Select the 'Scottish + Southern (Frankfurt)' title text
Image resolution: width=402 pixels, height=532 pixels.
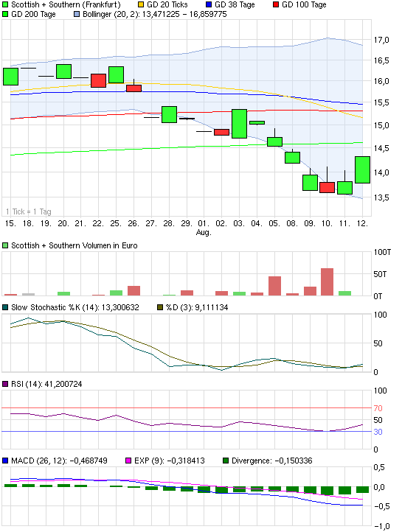coord(66,4)
